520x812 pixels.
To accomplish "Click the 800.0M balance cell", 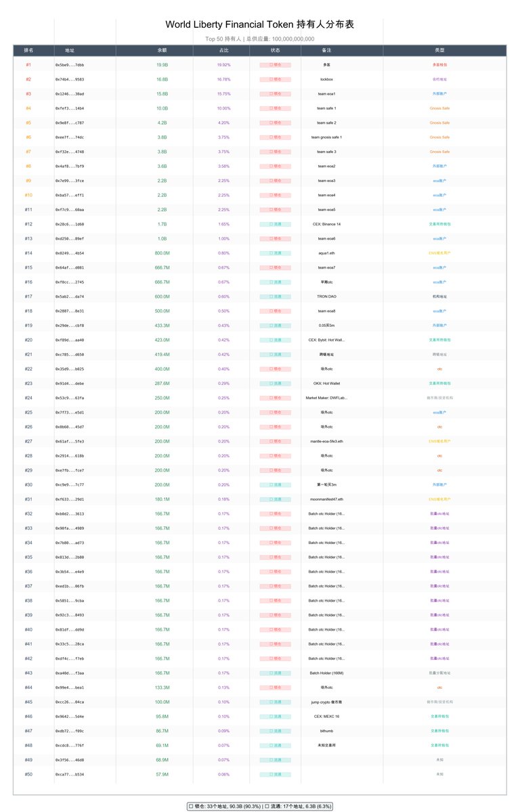I will pyautogui.click(x=162, y=253).
